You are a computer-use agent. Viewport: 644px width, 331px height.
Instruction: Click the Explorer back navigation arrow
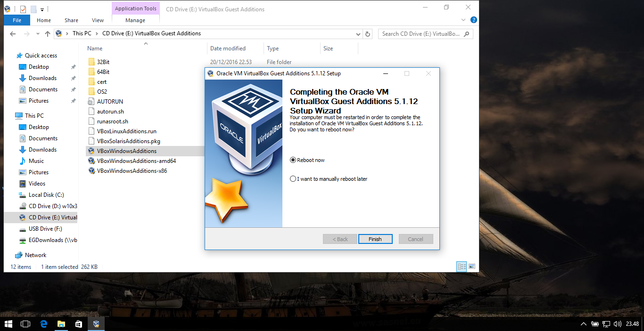(x=13, y=34)
